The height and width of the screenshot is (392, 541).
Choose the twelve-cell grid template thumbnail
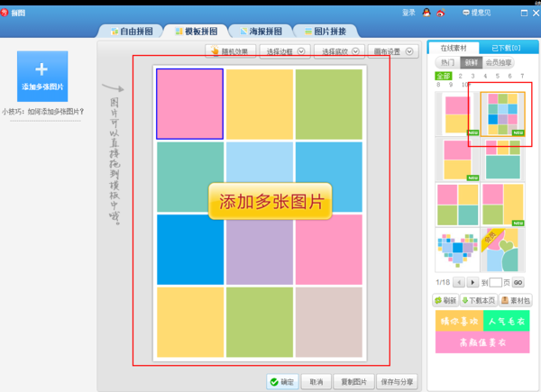coord(503,114)
